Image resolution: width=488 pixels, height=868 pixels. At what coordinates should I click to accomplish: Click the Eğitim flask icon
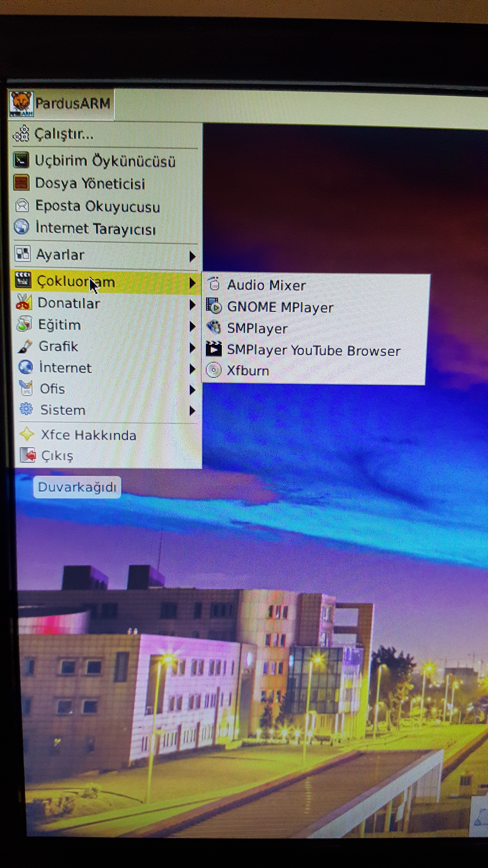click(24, 324)
